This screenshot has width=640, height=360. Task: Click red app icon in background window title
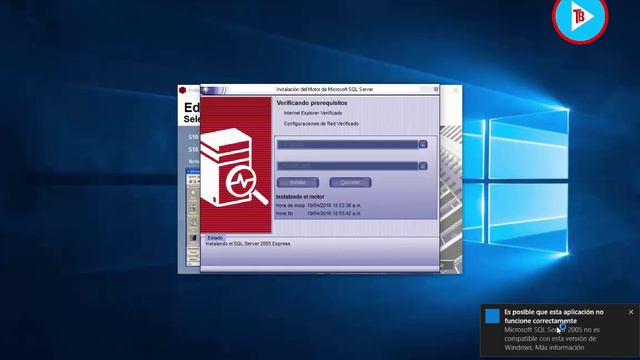(x=182, y=90)
